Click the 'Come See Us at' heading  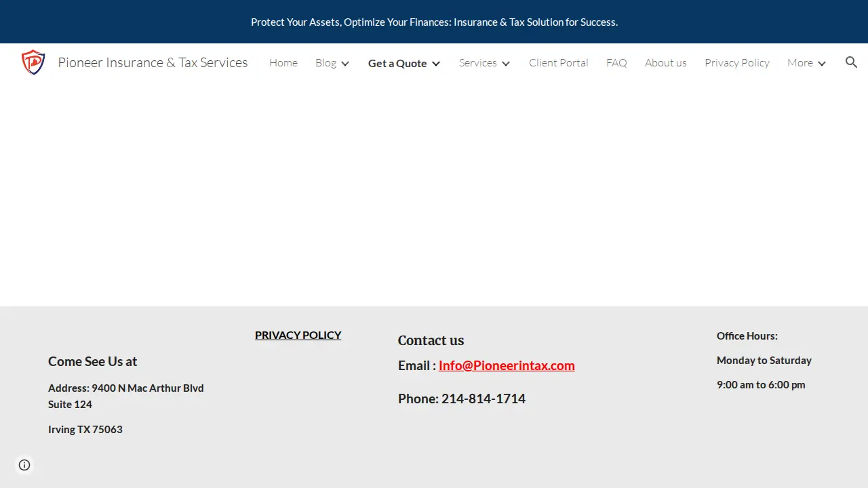pyautogui.click(x=92, y=361)
